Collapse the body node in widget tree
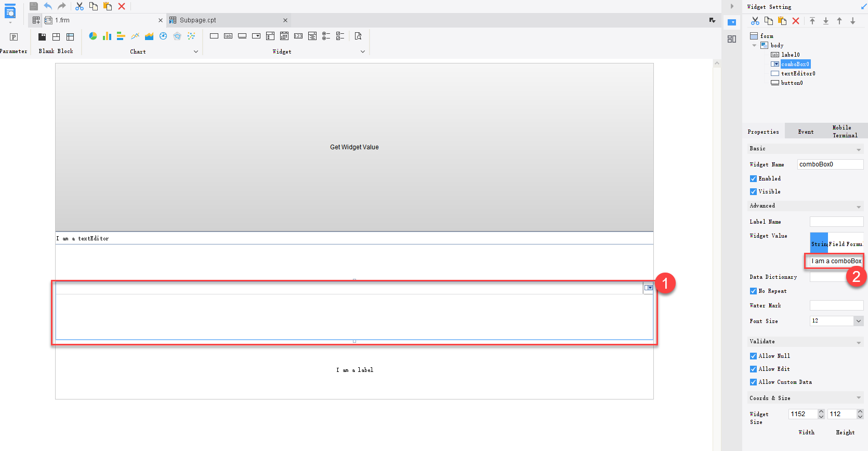The width and height of the screenshot is (868, 451). (754, 45)
